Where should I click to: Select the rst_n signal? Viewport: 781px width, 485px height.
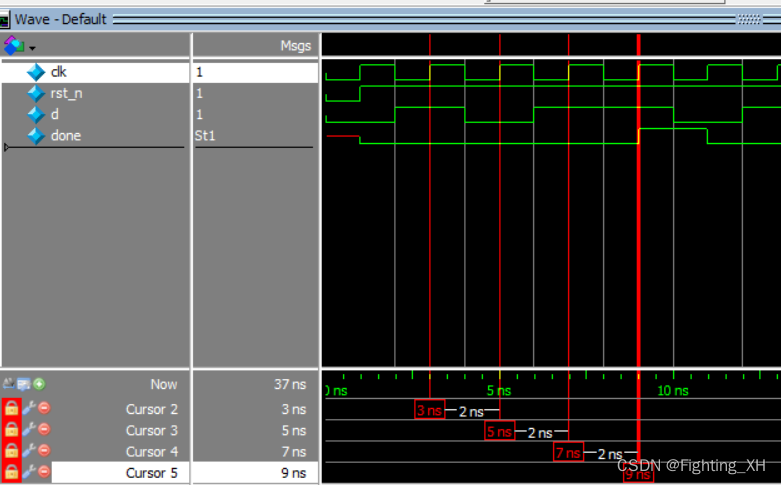pyautogui.click(x=66, y=93)
